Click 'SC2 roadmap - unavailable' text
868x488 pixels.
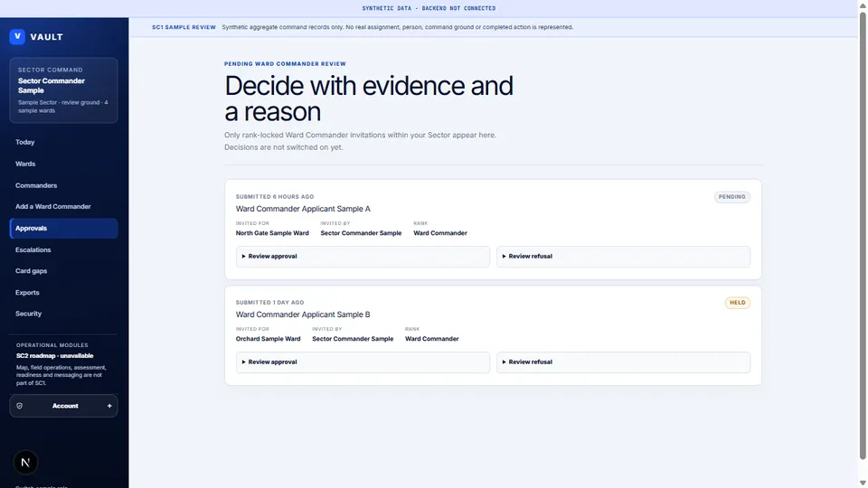(x=55, y=356)
